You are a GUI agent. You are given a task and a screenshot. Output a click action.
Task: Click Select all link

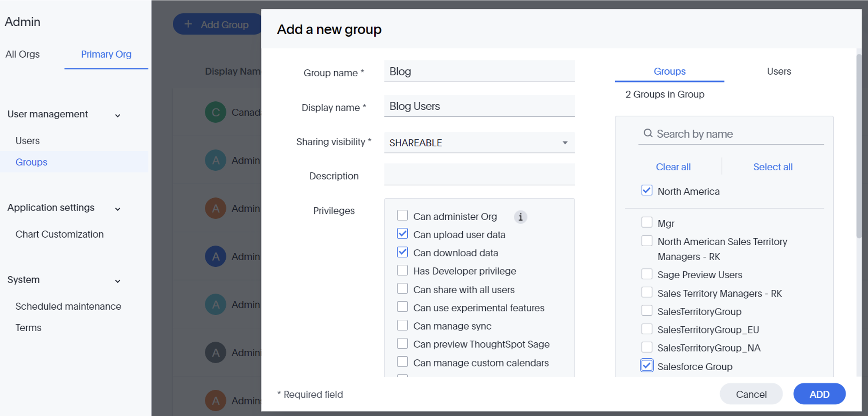click(773, 167)
